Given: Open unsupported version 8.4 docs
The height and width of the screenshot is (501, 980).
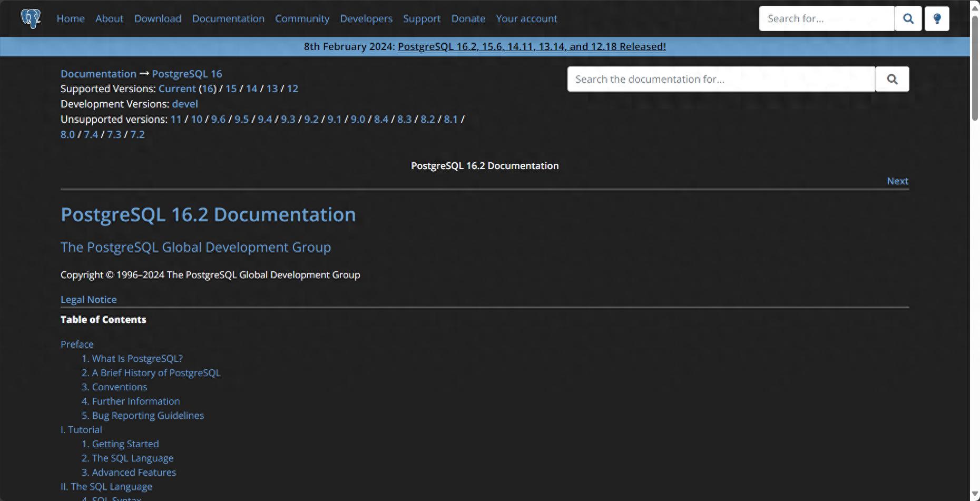Looking at the screenshot, I should [x=381, y=119].
